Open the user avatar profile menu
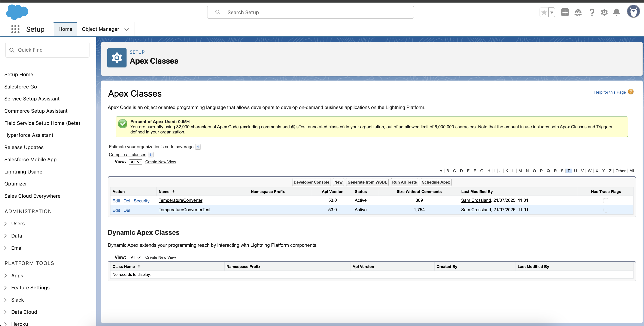This screenshot has height=326, width=644. (633, 12)
